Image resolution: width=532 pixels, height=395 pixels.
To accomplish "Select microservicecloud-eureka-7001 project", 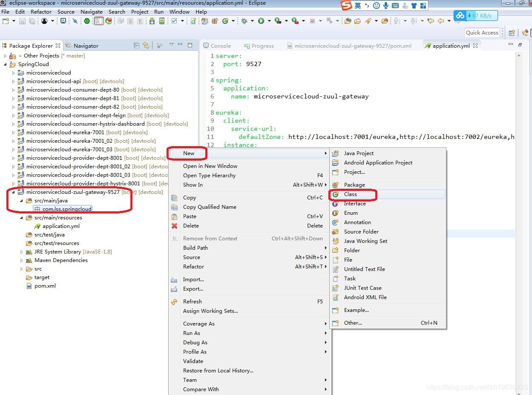I will [x=65, y=133].
